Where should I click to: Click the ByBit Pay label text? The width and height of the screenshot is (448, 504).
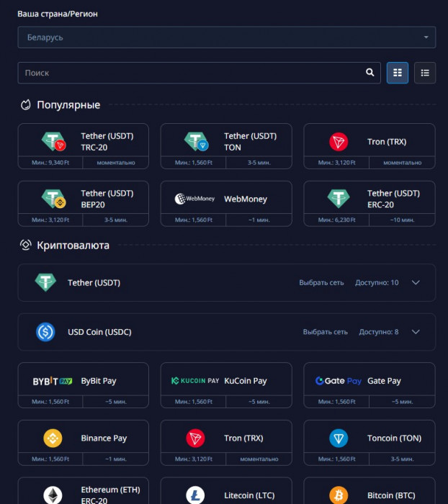click(x=99, y=381)
